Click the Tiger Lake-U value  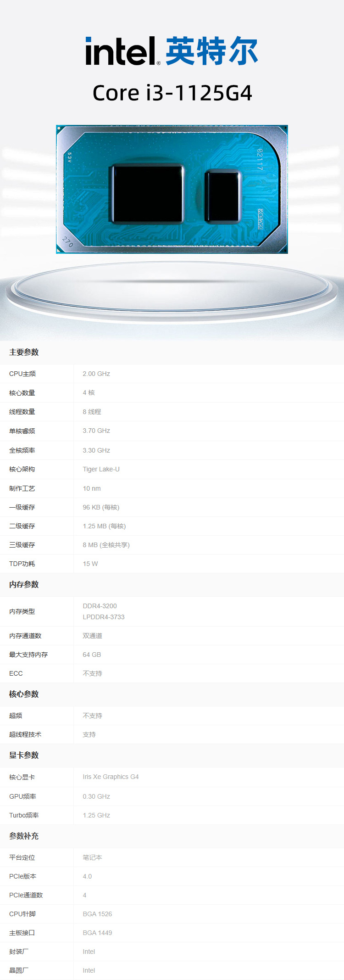click(101, 469)
